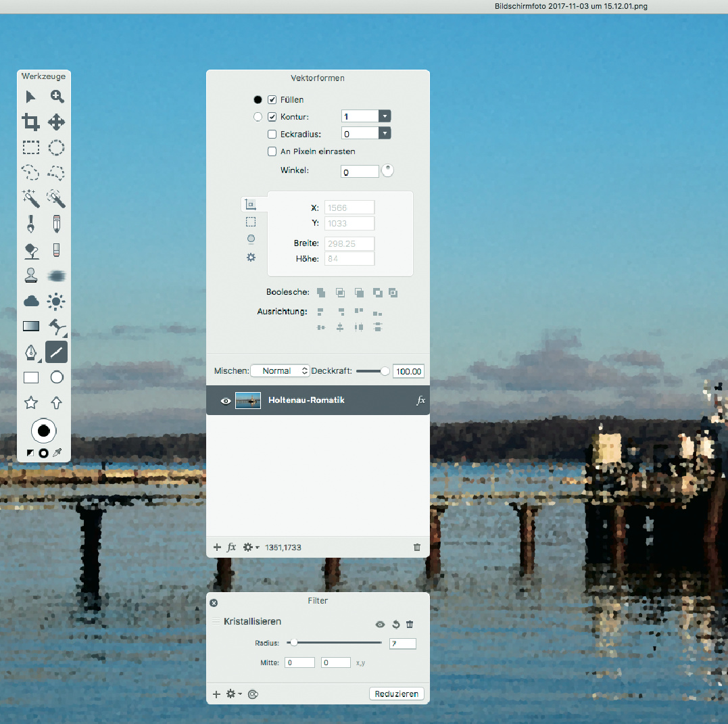This screenshot has width=728, height=724.
Task: Open the Kontur width dropdown arrow
Action: [385, 116]
